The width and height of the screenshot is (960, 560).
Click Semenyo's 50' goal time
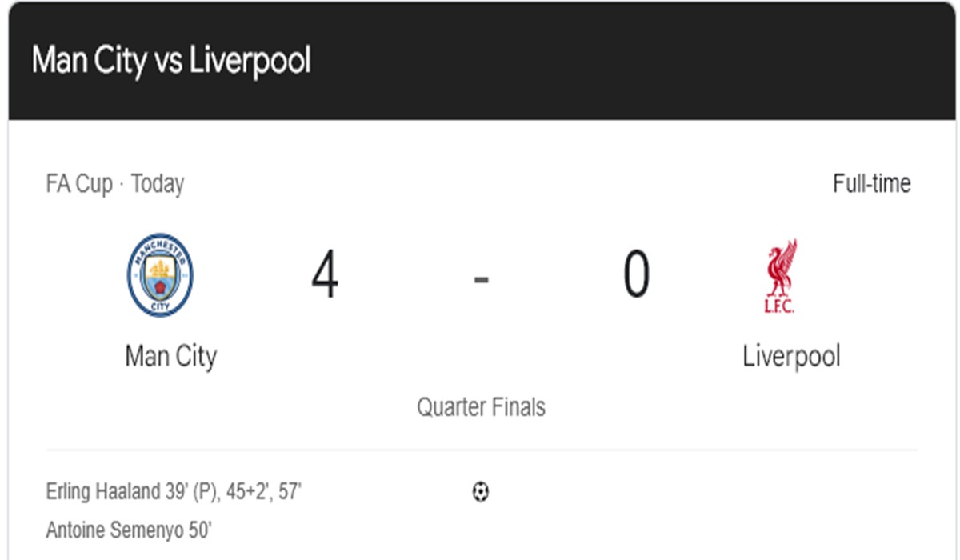[x=199, y=530]
